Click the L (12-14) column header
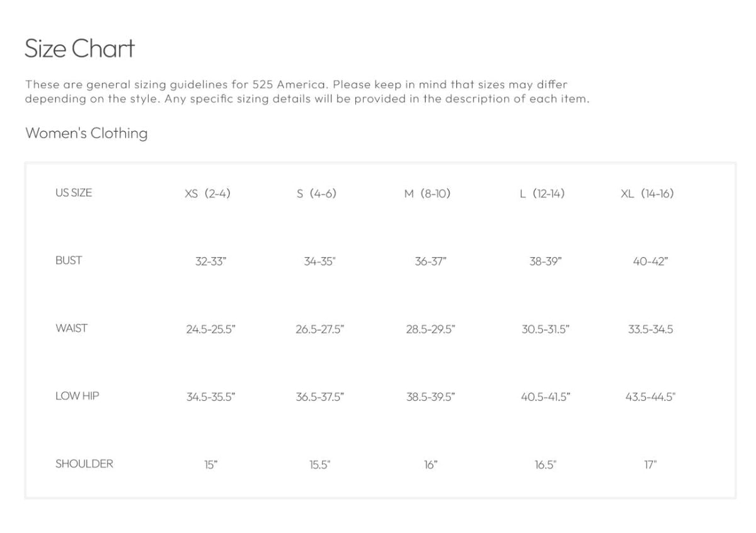Image resolution: width=756 pixels, height=533 pixels. pyautogui.click(x=542, y=194)
